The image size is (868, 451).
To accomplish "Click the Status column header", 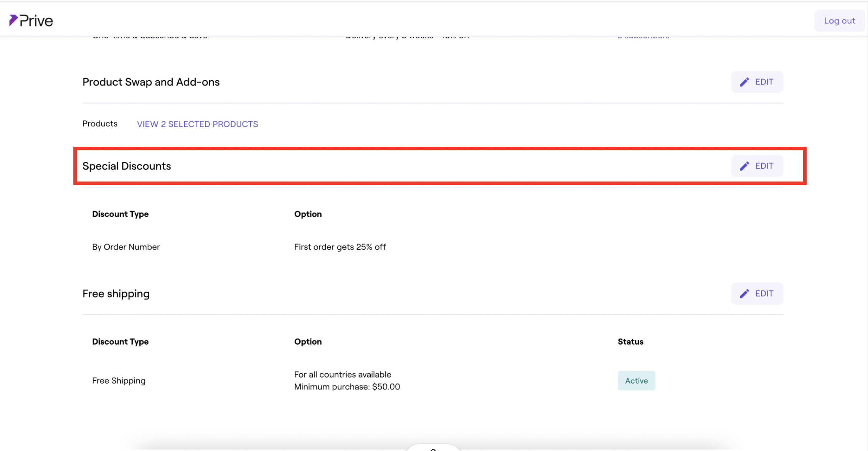I will [630, 342].
